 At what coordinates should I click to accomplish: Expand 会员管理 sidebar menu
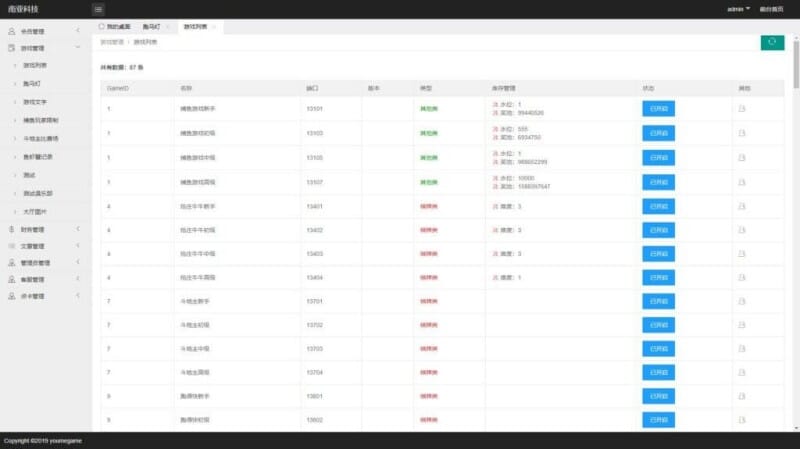tap(40, 31)
